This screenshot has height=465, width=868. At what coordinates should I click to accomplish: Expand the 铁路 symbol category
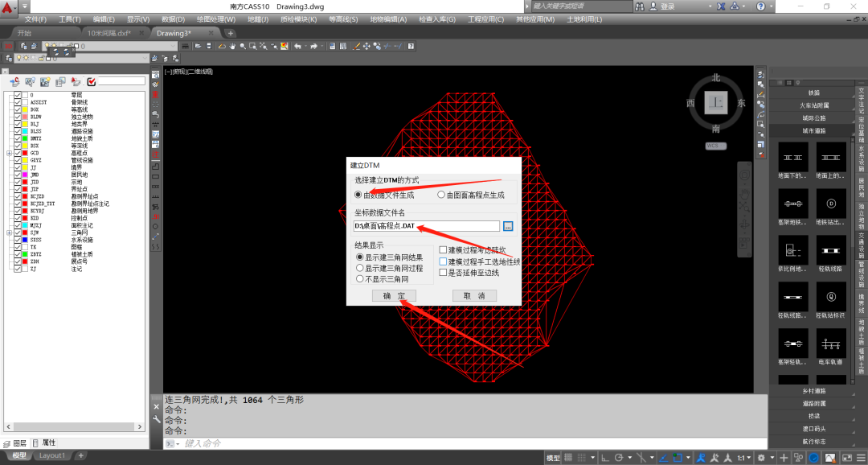(813, 93)
